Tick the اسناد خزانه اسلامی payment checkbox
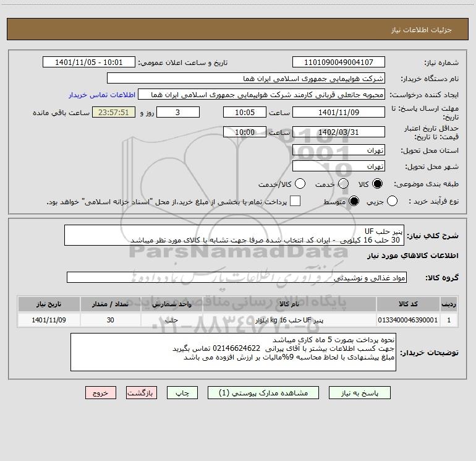The image size is (476, 461). pos(295,201)
